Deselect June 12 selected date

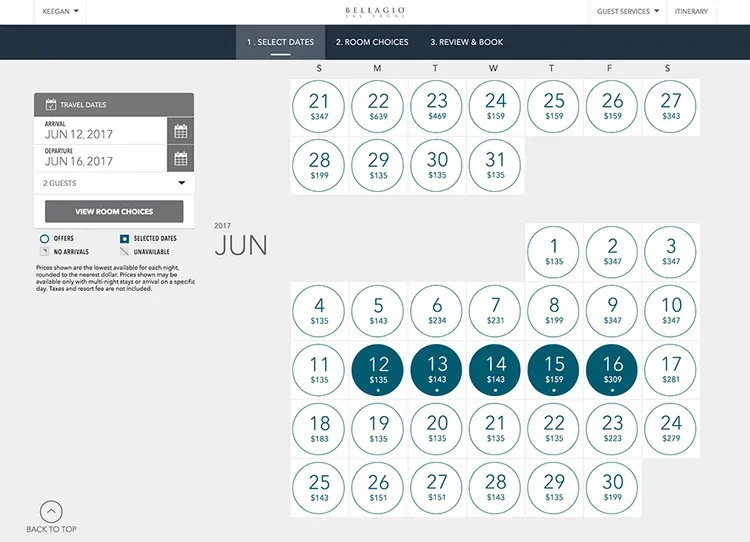[377, 370]
